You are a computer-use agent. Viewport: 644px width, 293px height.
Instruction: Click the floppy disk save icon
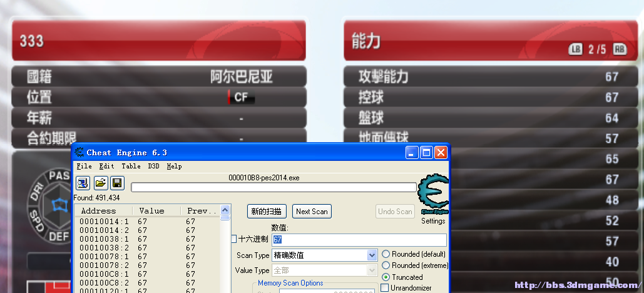pos(116,183)
